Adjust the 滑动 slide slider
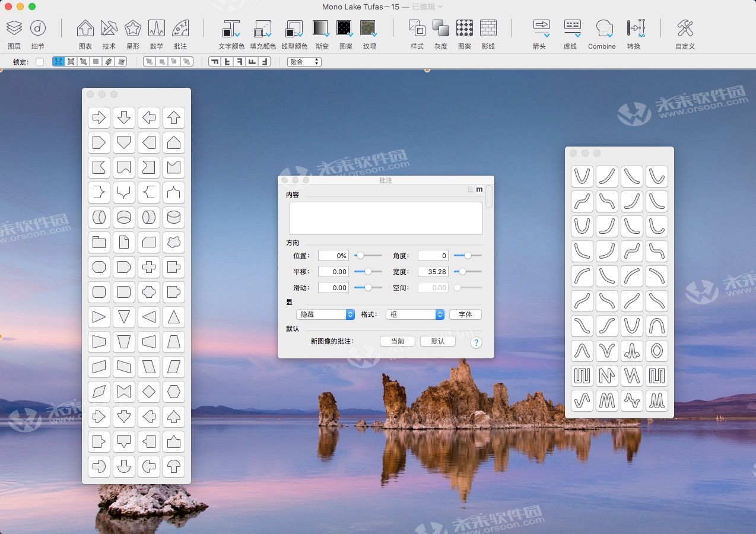Viewport: 756px width, 534px height. pyautogui.click(x=368, y=287)
